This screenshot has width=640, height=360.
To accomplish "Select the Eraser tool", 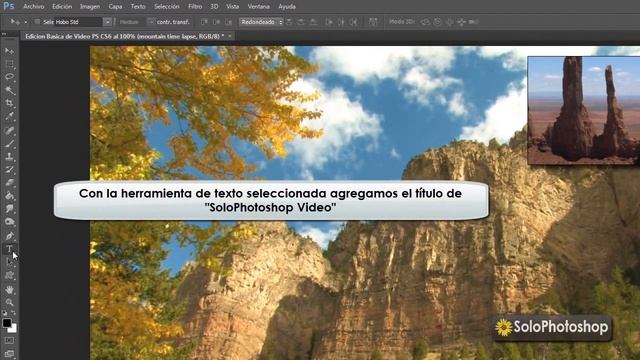I will point(9,182).
